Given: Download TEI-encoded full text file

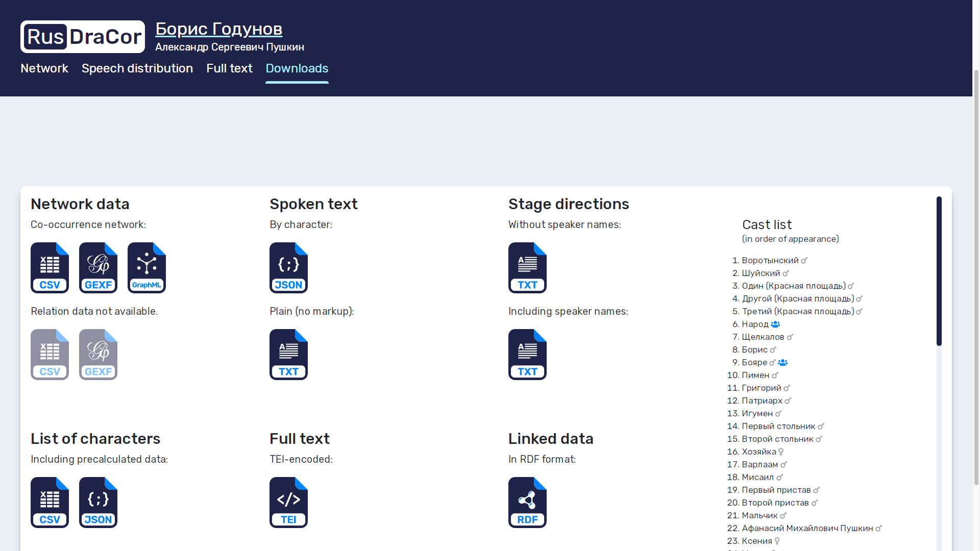Looking at the screenshot, I should pos(288,503).
